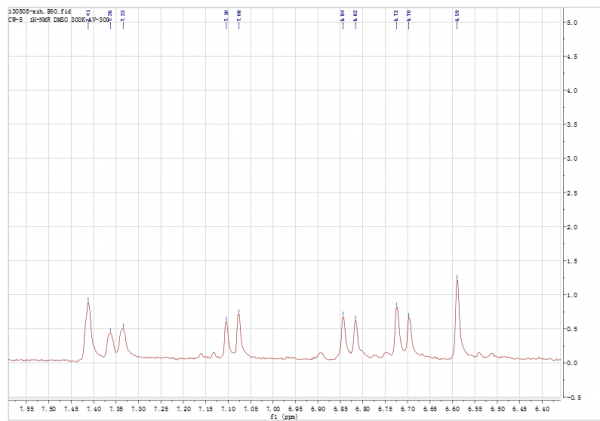Select the 6.59 peak label at top
600x421 pixels.
(457, 15)
